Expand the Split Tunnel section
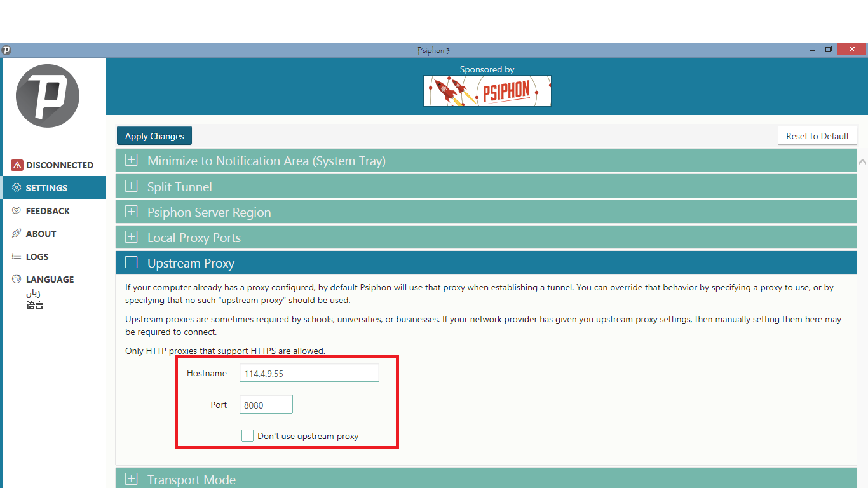The image size is (868, 488). tap(486, 187)
